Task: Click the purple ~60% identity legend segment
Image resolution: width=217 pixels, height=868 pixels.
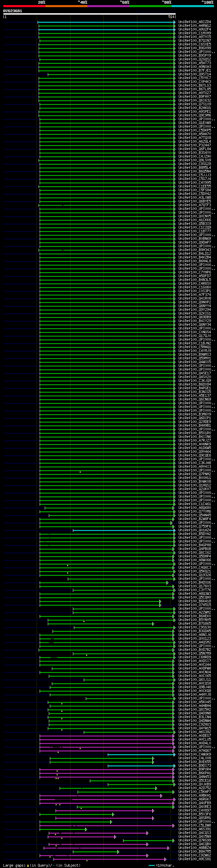Action: coord(108,6)
